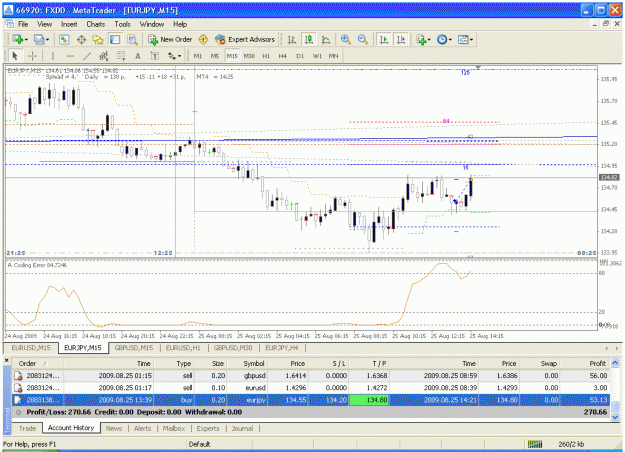Open the Indicators list icon

tap(421, 39)
